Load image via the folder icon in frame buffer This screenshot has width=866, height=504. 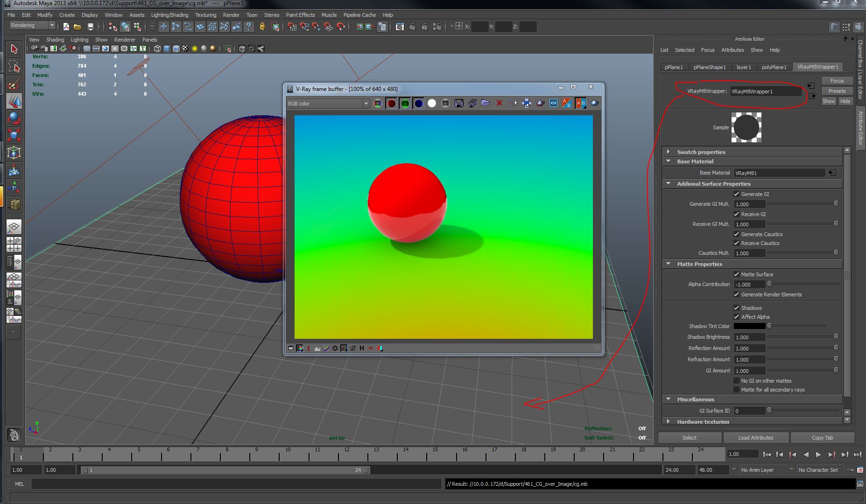pos(486,103)
